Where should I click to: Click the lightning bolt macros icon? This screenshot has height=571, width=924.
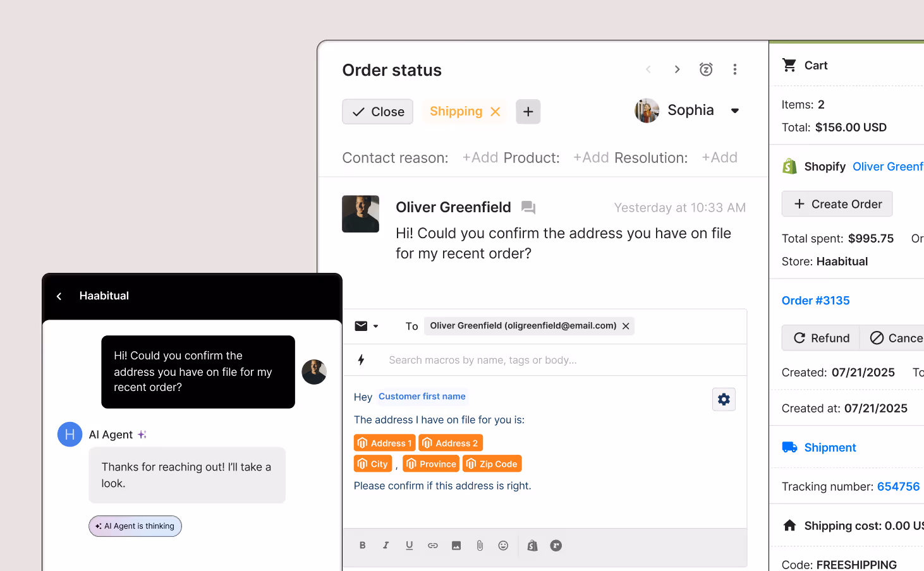pos(362,360)
